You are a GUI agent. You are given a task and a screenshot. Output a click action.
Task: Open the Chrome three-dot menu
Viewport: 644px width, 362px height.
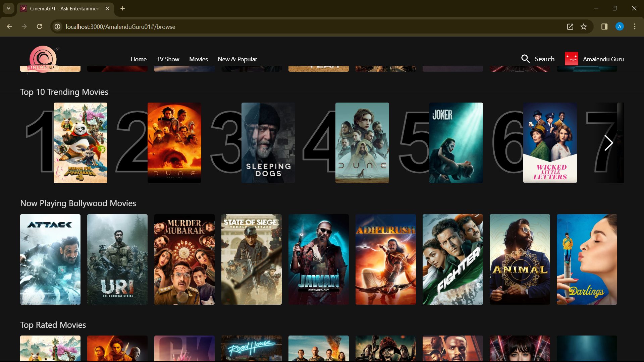pos(635,27)
